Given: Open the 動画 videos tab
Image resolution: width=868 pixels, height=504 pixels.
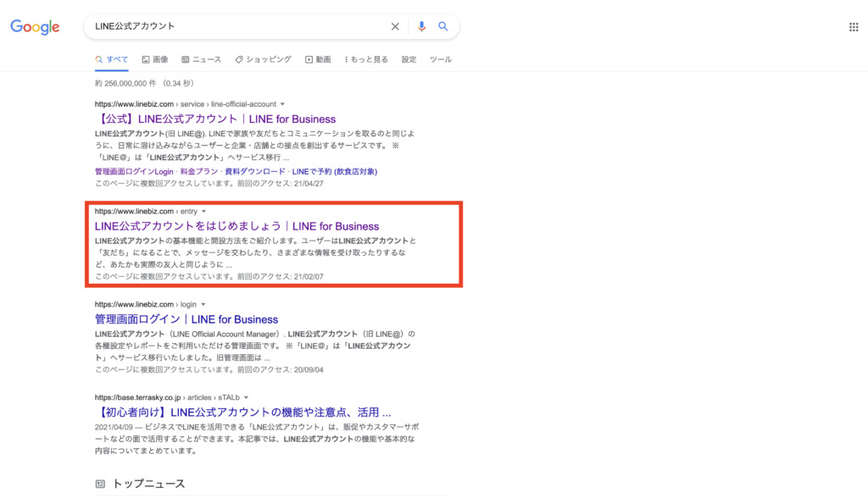Looking at the screenshot, I should [318, 59].
